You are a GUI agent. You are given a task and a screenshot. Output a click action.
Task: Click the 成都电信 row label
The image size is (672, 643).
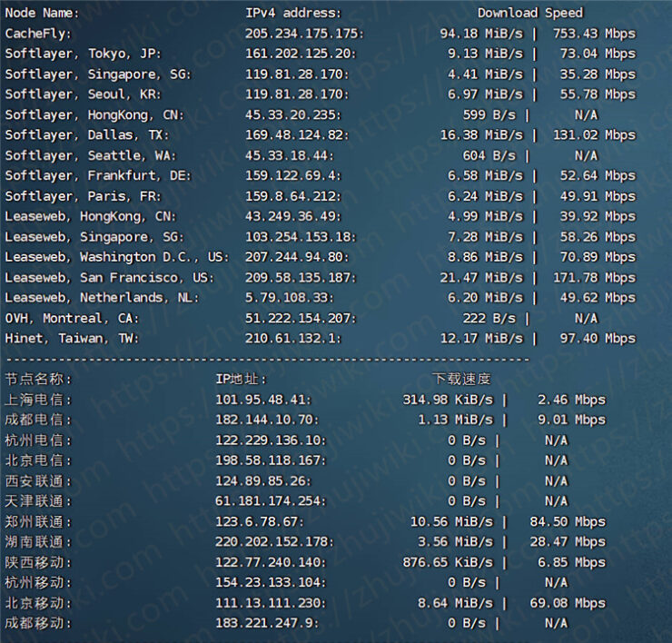(38, 420)
